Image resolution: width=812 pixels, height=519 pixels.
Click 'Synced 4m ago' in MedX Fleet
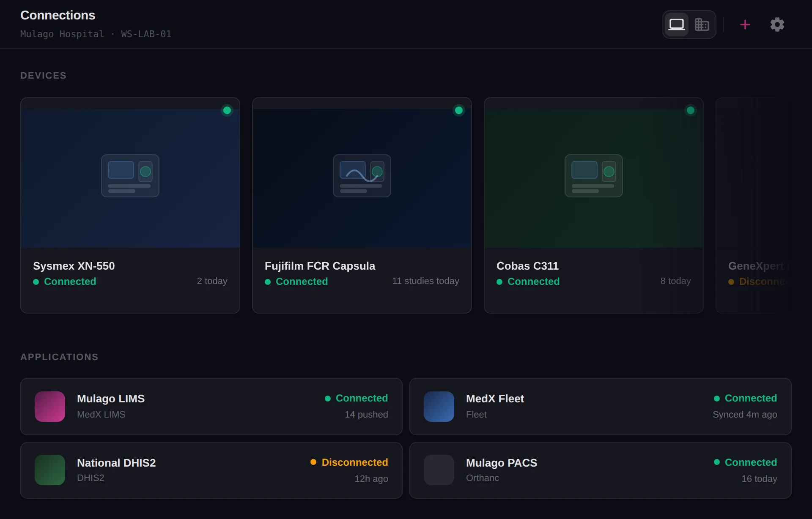point(745,415)
